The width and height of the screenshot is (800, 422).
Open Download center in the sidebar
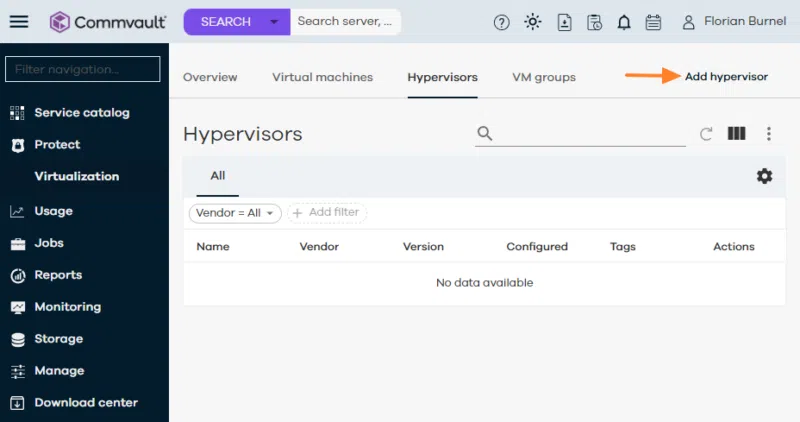(85, 403)
